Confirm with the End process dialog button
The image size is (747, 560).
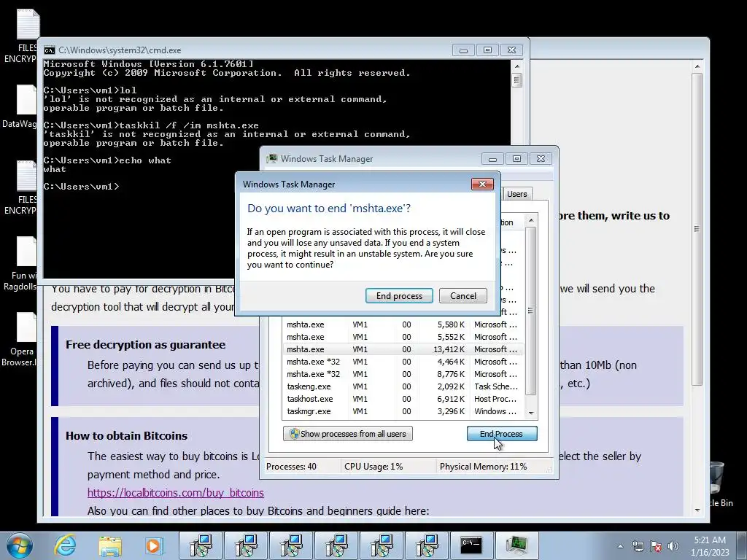399,296
